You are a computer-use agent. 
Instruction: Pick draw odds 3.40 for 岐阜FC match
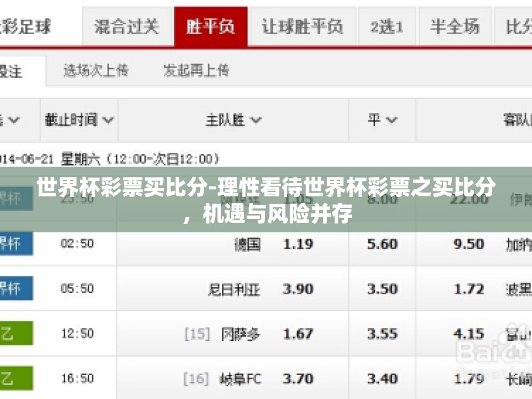coord(382,379)
